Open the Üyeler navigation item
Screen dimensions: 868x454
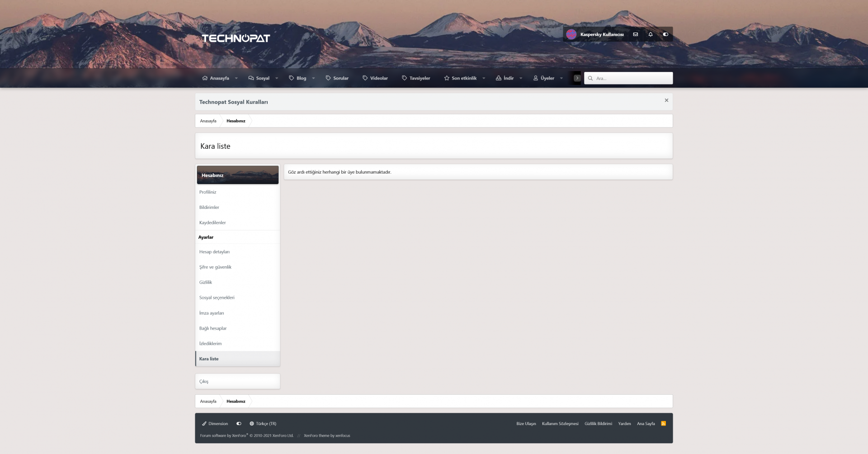[x=543, y=78]
